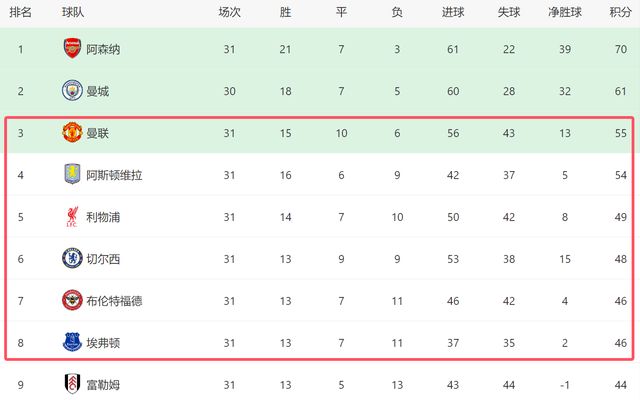
Task: Click the Manchester City club crest
Action: point(72,91)
